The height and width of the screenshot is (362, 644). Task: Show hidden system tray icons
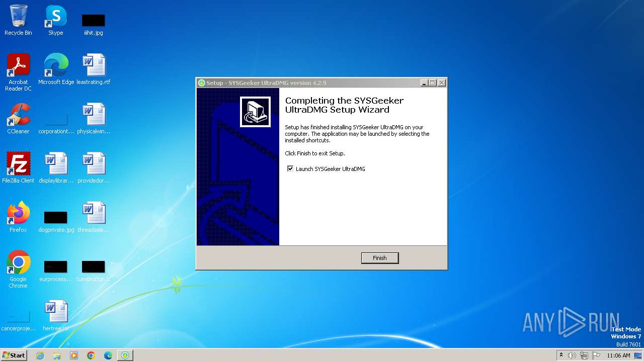pos(561,355)
